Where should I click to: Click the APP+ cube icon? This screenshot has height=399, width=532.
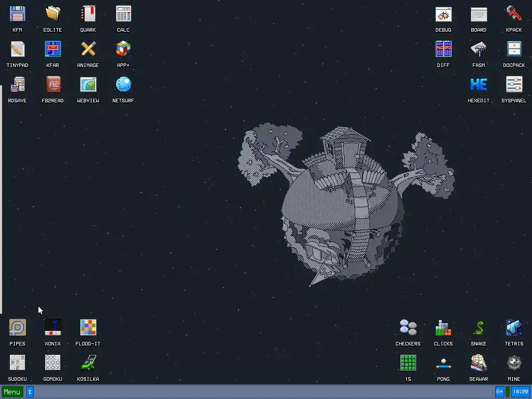[x=123, y=49]
